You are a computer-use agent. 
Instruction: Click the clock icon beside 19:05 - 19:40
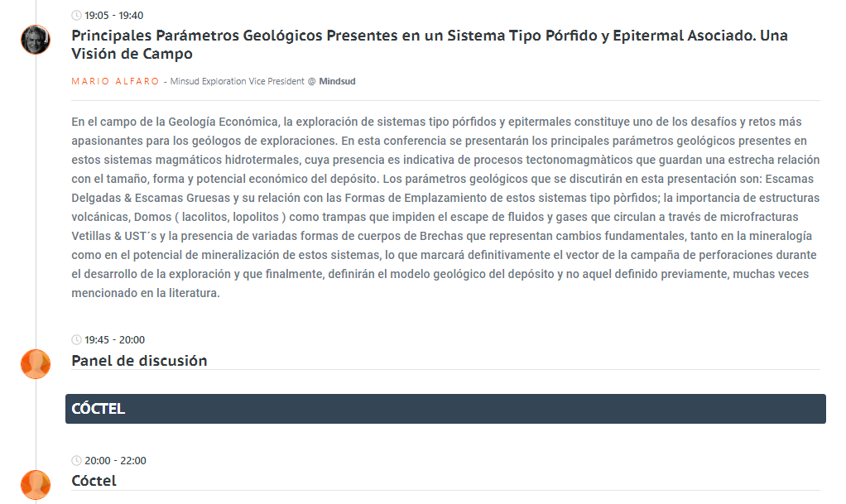pyautogui.click(x=77, y=16)
